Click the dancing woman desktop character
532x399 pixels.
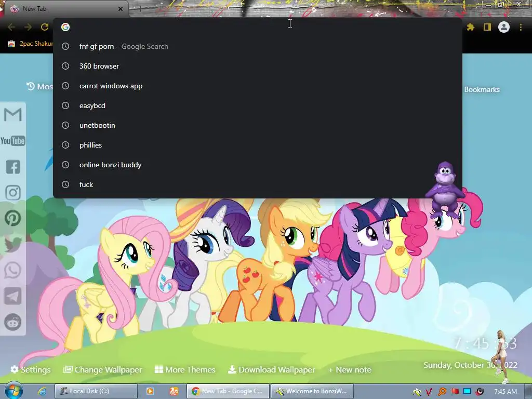click(501, 356)
